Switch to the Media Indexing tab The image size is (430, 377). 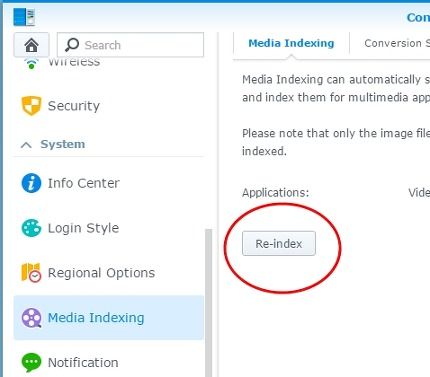tap(291, 43)
